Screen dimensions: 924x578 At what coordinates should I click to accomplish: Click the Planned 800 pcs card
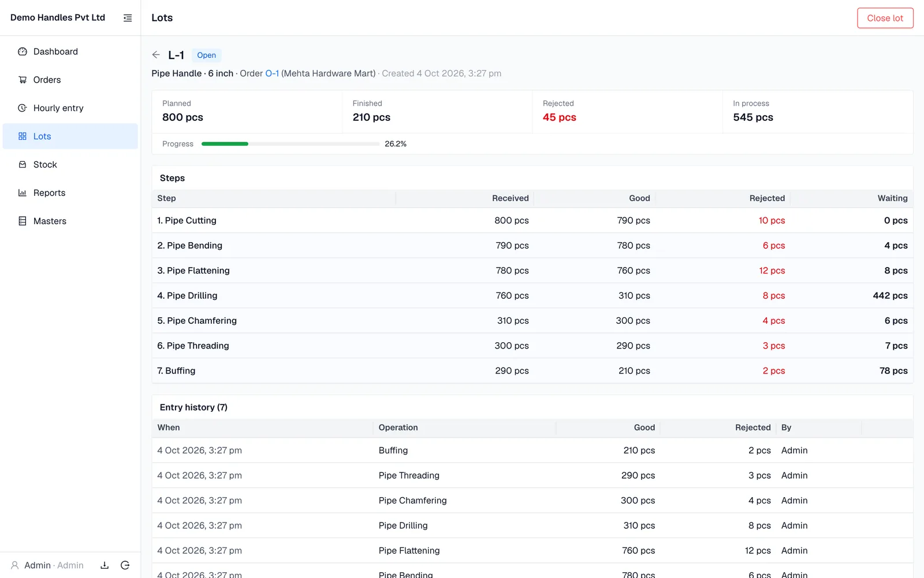pyautogui.click(x=247, y=112)
